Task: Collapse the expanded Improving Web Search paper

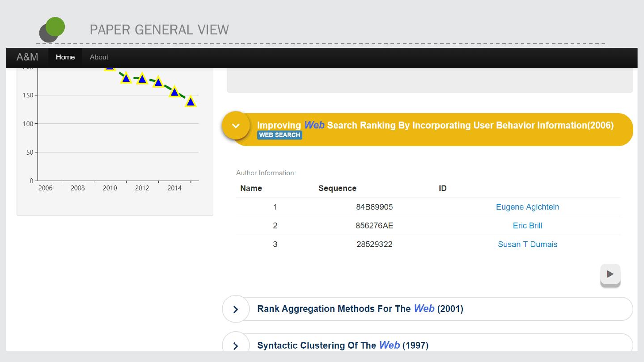Action: pyautogui.click(x=236, y=126)
